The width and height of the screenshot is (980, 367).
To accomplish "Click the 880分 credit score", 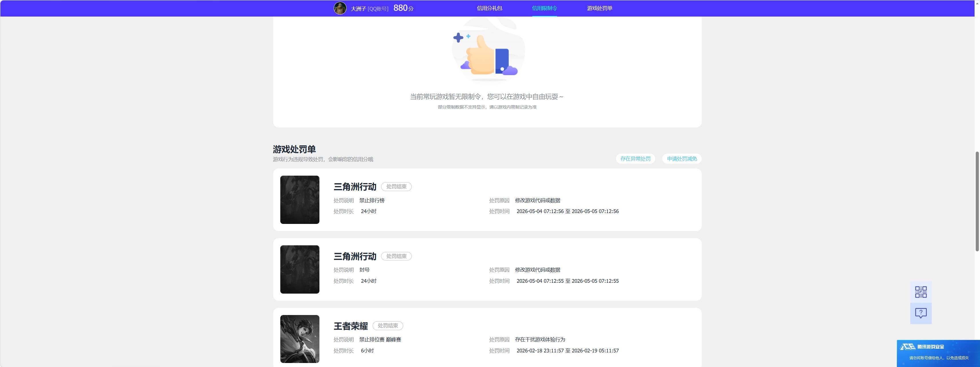I will pyautogui.click(x=403, y=8).
